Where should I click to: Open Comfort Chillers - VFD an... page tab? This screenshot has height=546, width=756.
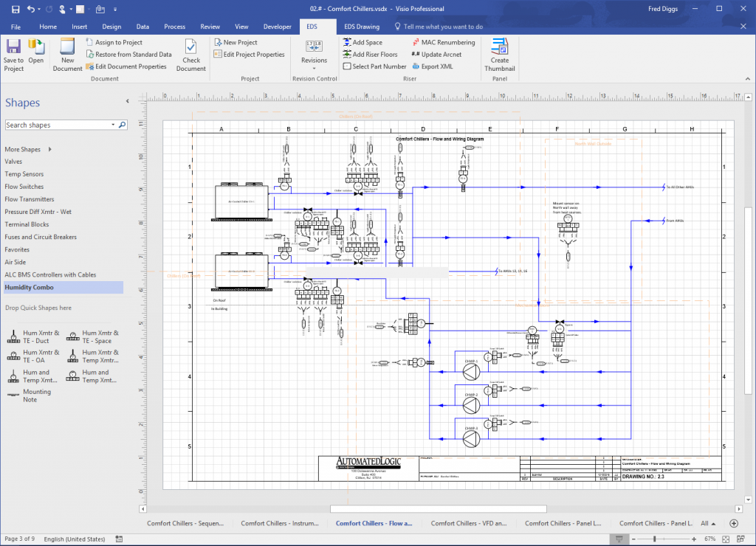click(x=469, y=523)
